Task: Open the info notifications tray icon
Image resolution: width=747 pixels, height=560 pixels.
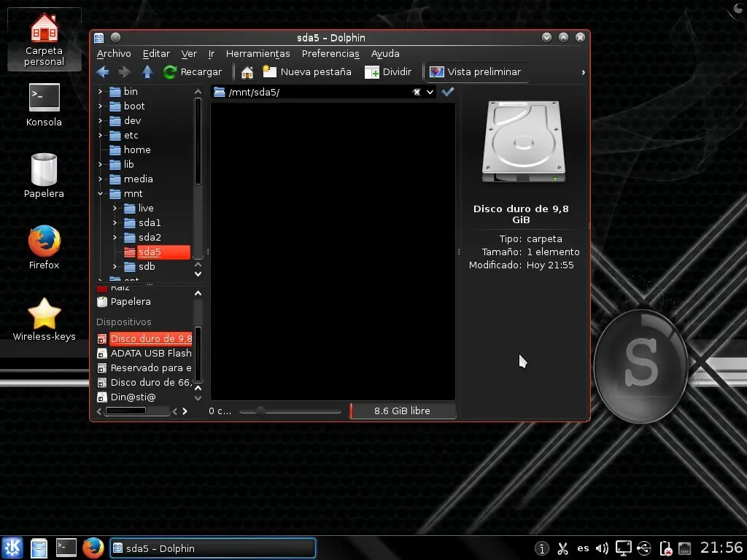Action: [x=542, y=548]
